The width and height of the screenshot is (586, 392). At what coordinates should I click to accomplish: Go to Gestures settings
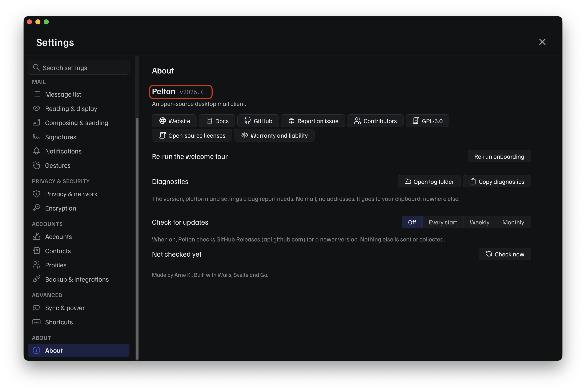[79, 165]
